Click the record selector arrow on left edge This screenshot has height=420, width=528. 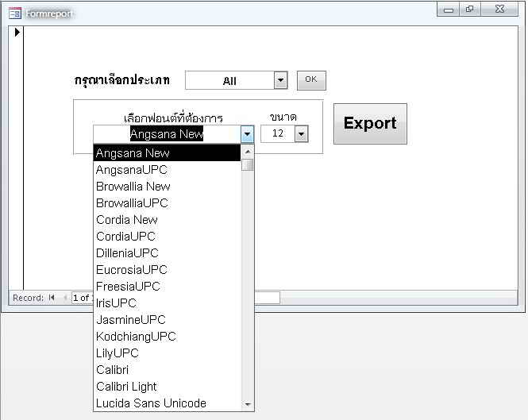[x=17, y=33]
